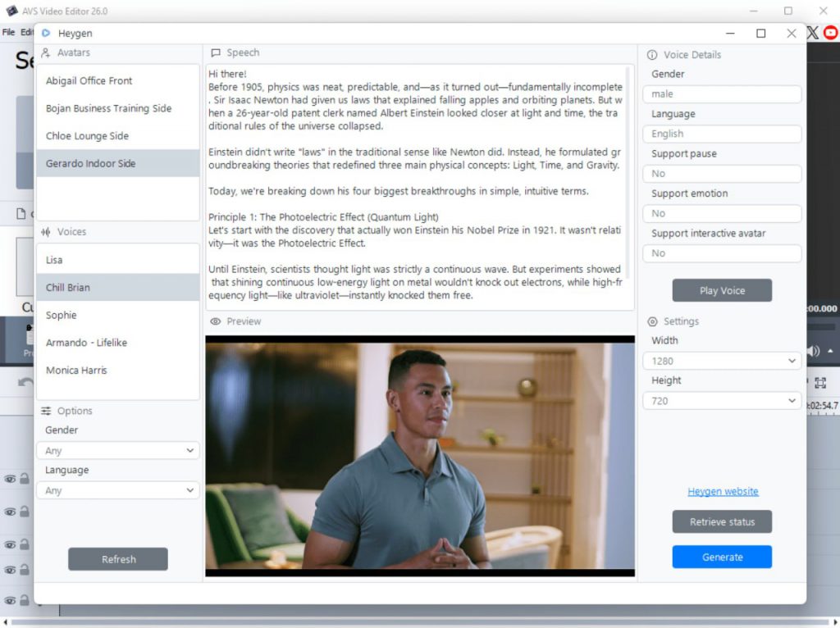Open the Height dropdown showing 720

[x=722, y=400]
